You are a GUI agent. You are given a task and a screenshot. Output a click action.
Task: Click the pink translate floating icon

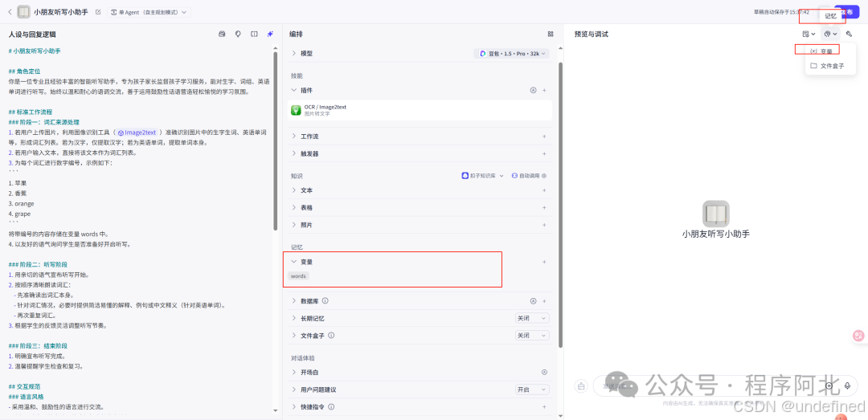pyautogui.click(x=858, y=336)
